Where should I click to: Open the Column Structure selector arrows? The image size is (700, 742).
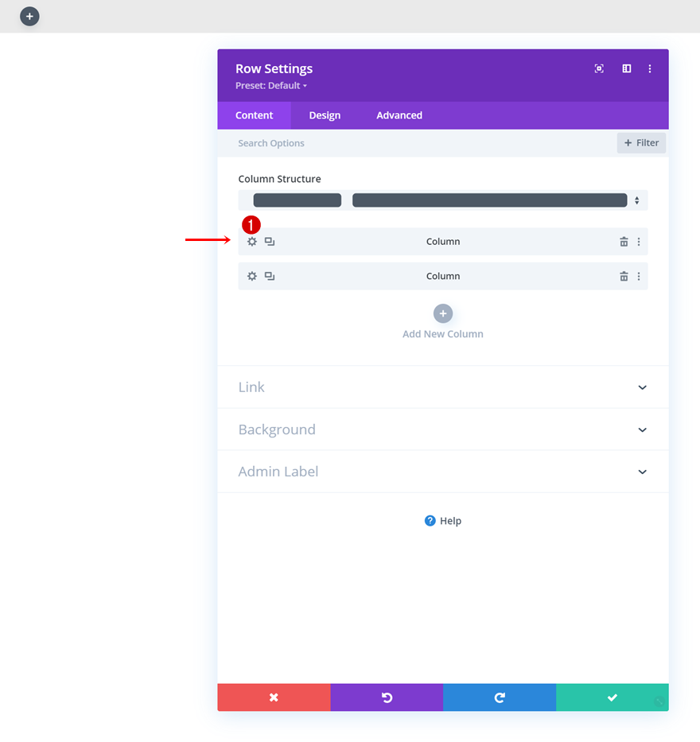637,200
